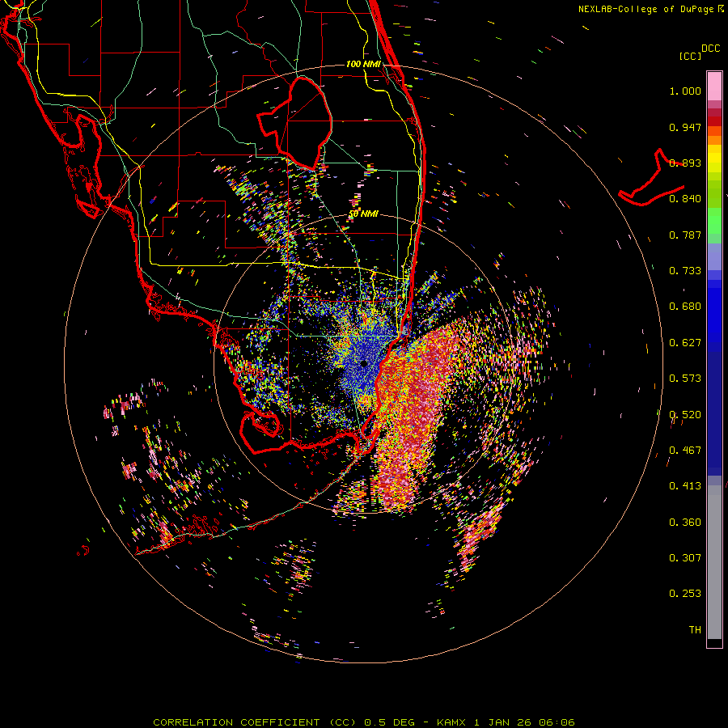Click the pink top segment of color bar
This screenshot has height=728, width=728.
coord(714,87)
